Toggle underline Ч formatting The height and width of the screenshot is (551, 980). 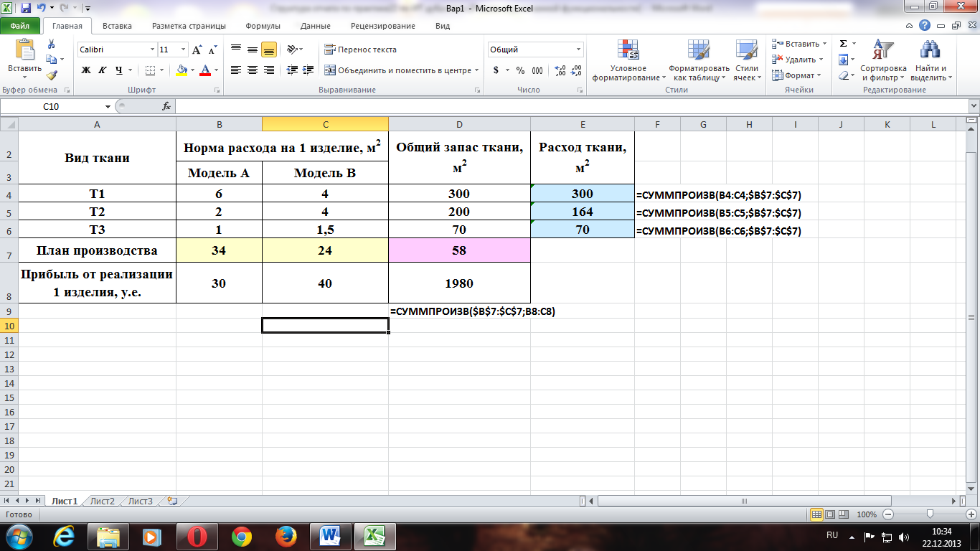coord(118,70)
